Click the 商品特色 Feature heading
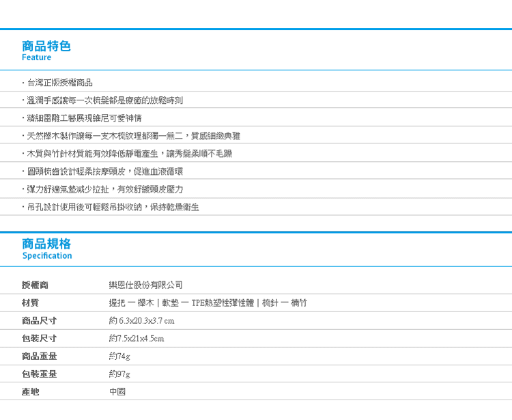 [x=46, y=51]
